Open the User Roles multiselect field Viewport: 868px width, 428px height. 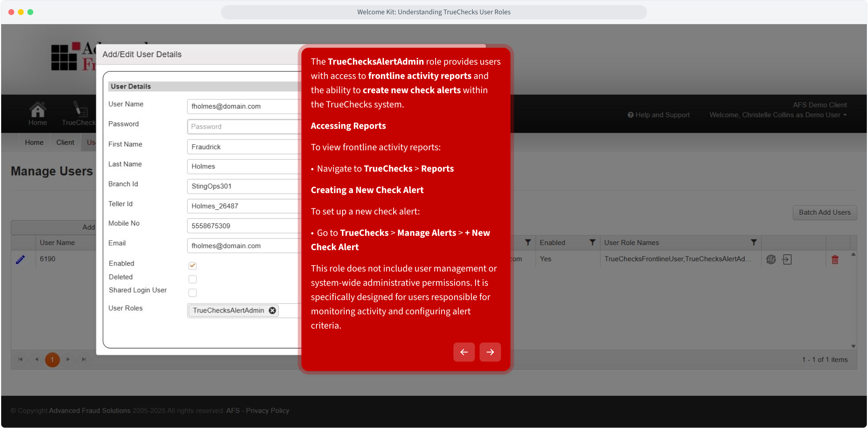click(244, 311)
